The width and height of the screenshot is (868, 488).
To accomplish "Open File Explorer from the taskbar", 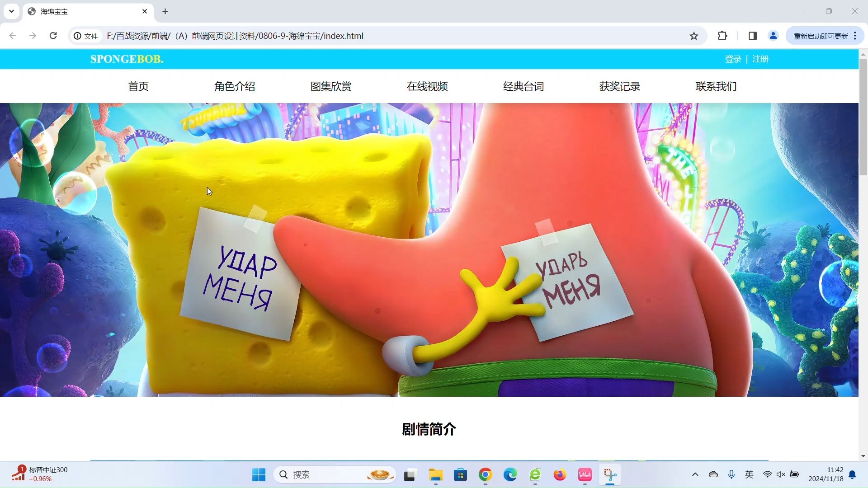I will click(x=436, y=475).
